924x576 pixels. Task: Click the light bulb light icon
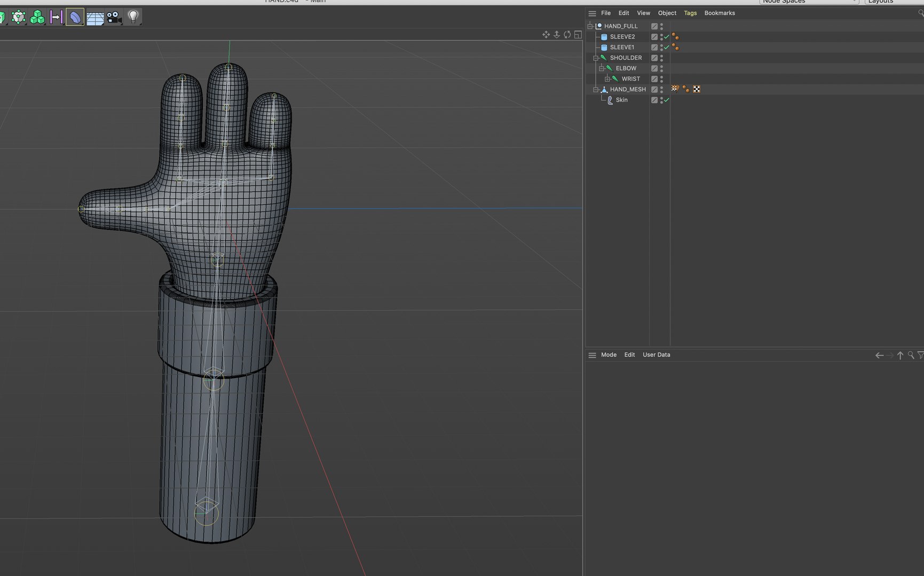coord(133,17)
